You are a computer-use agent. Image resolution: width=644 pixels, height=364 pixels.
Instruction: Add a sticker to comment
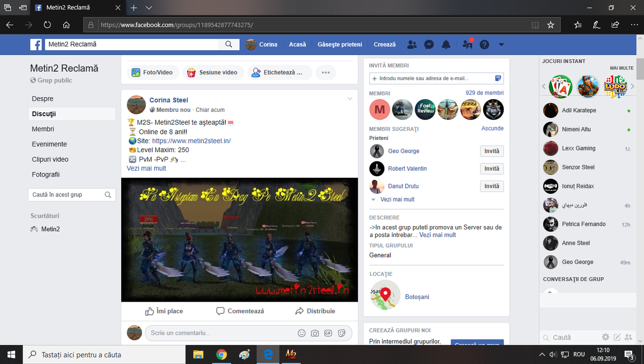tap(342, 333)
